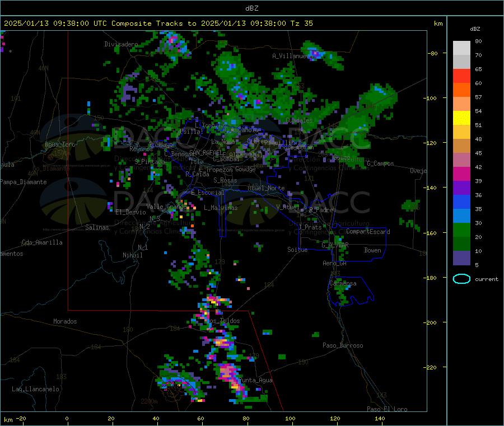Click the L_Malvinas label
Screen dimensions: 504x426
tap(221, 208)
